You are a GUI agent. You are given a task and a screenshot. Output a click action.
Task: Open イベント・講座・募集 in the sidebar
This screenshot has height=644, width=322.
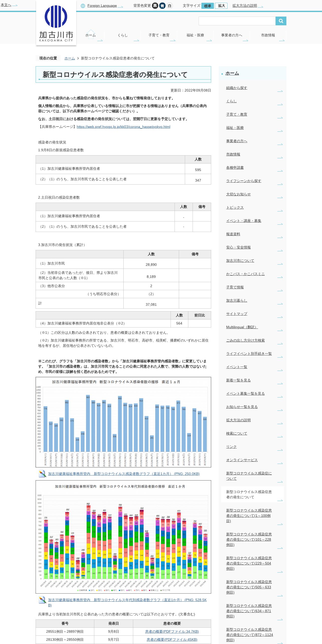pyautogui.click(x=244, y=221)
